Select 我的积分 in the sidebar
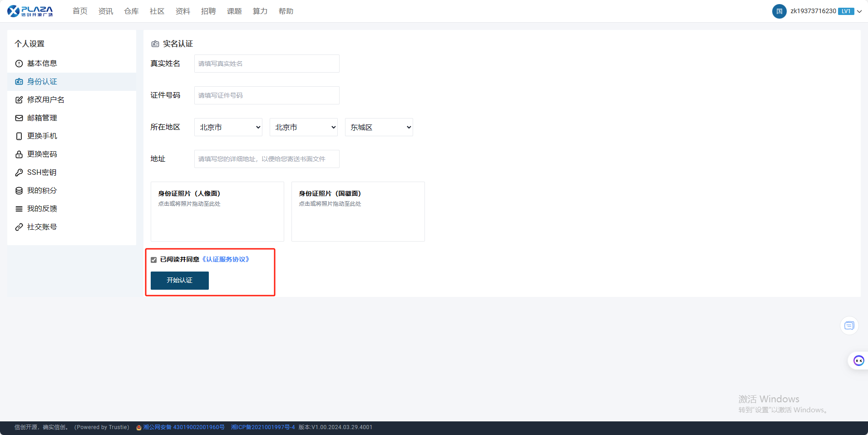868x435 pixels. (42, 191)
